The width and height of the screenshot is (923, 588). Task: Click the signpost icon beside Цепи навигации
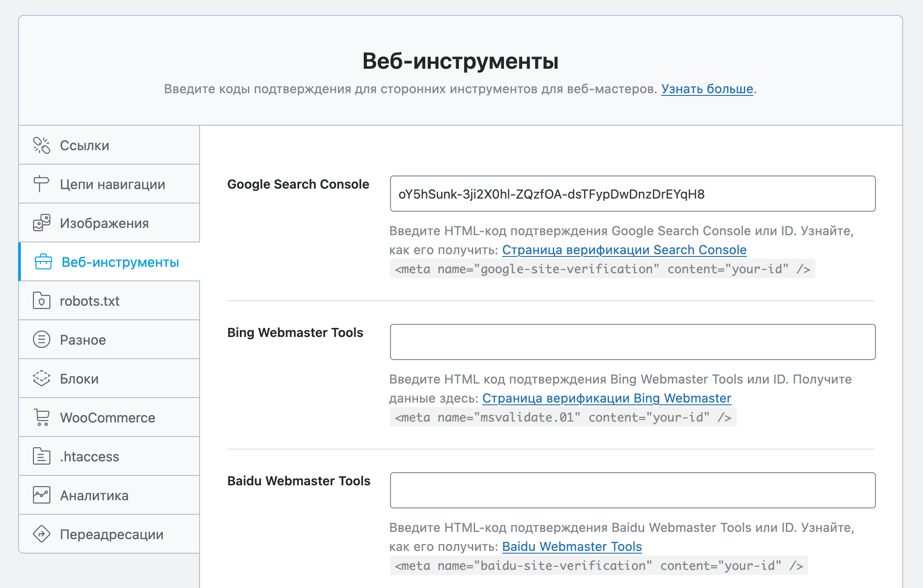[x=42, y=184]
